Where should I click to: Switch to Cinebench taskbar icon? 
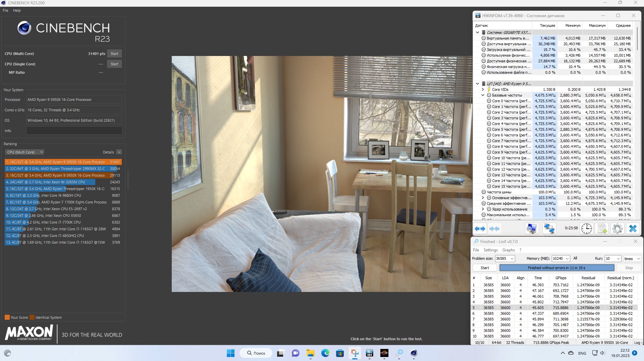(414, 353)
